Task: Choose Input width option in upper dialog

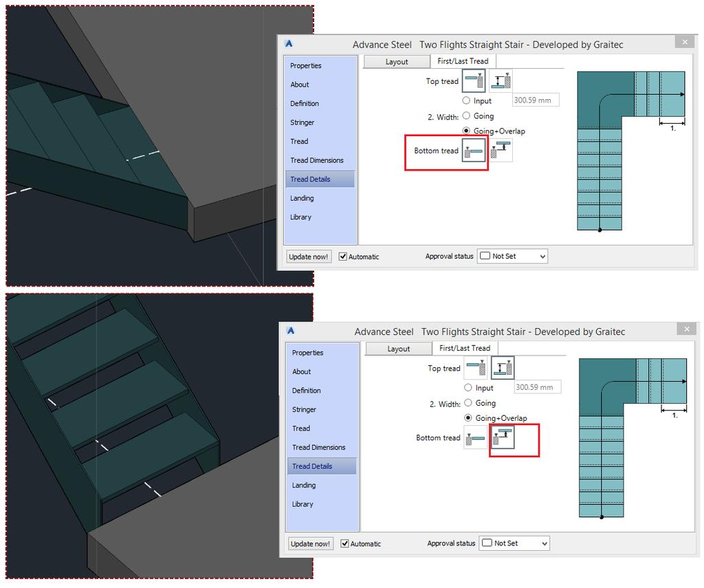Action: (466, 100)
